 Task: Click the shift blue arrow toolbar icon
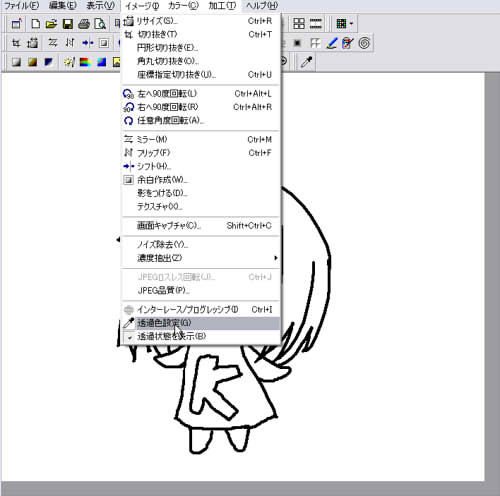coord(88,43)
